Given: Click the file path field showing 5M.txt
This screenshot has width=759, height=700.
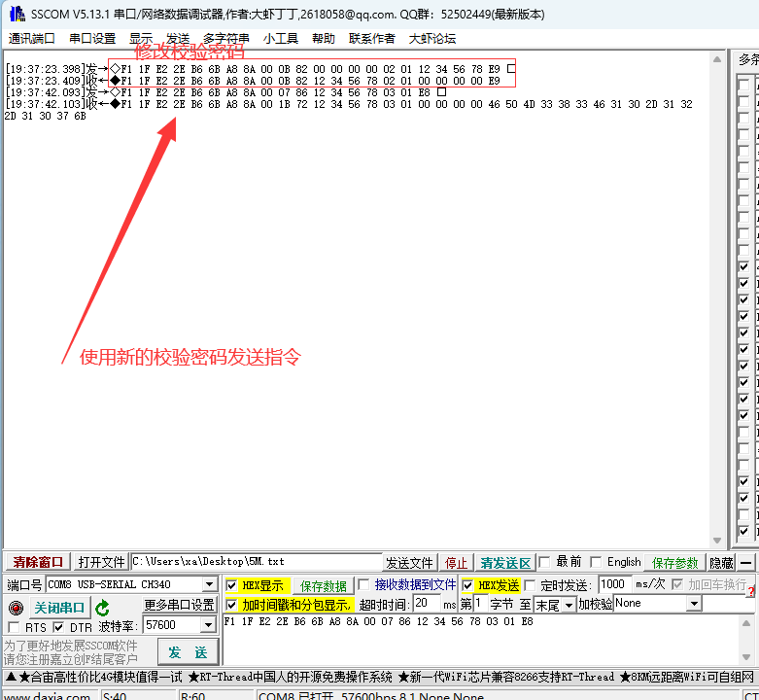Looking at the screenshot, I should [x=257, y=562].
